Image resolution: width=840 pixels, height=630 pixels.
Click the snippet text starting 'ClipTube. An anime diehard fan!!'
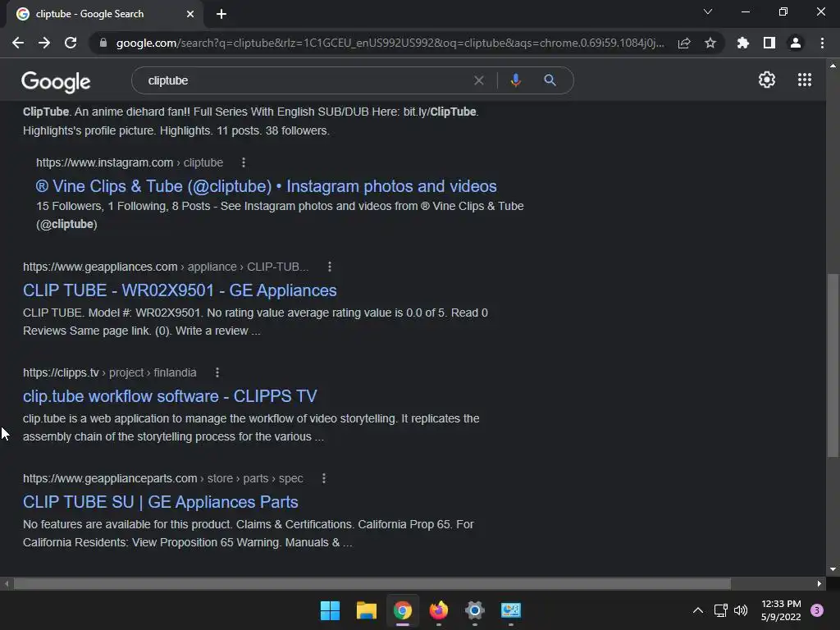coord(251,121)
